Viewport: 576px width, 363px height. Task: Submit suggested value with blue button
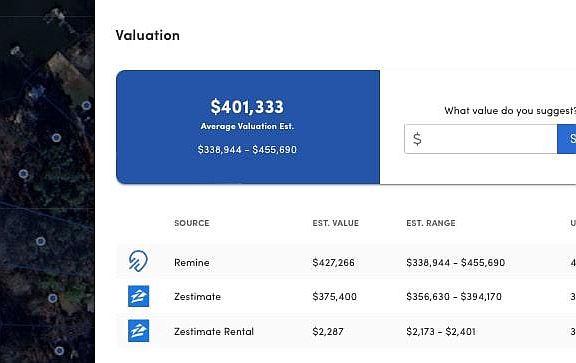[566, 139]
